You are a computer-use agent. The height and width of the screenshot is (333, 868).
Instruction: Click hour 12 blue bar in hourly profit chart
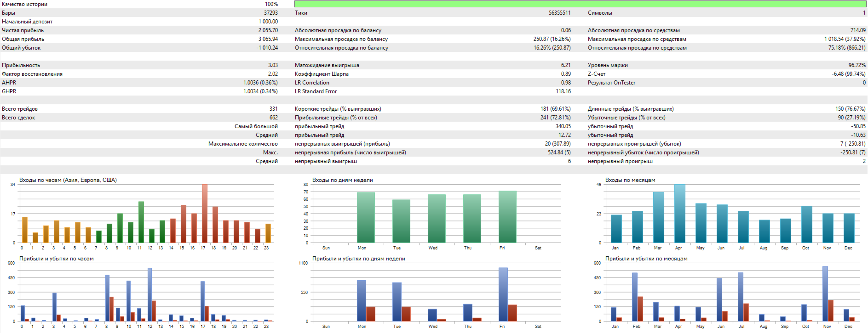click(x=149, y=294)
